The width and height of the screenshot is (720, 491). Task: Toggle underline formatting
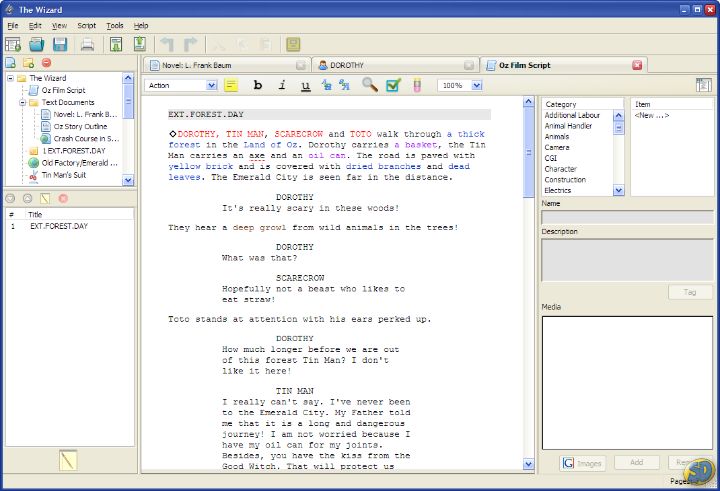[x=305, y=85]
